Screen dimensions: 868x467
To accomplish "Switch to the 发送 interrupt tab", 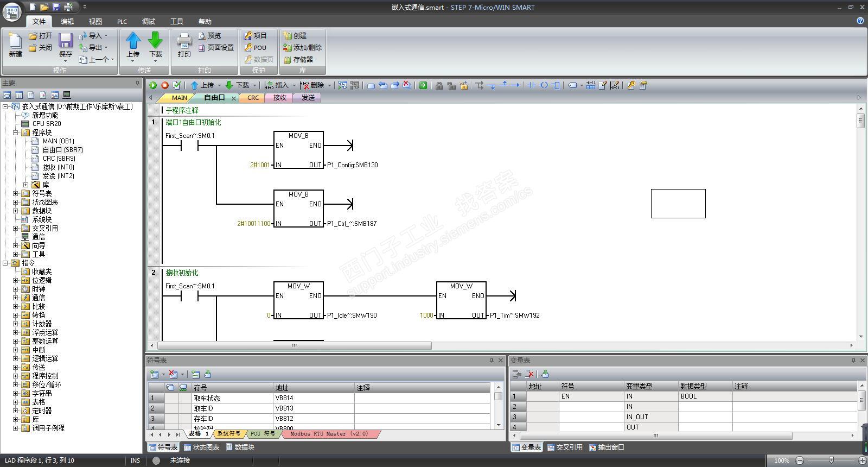I will (308, 98).
